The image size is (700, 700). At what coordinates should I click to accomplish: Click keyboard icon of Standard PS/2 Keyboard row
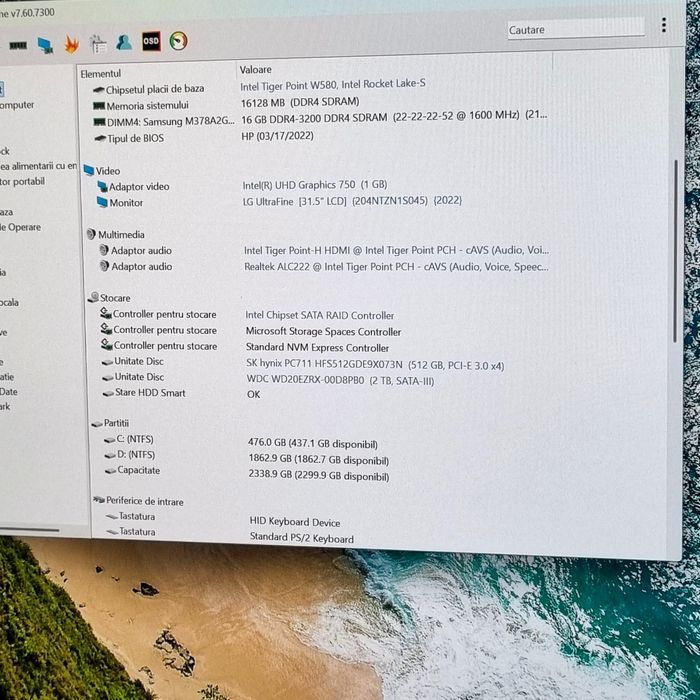[x=112, y=532]
